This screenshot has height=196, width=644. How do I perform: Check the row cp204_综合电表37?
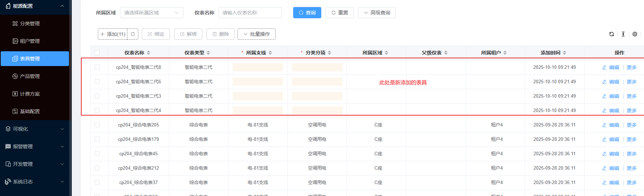pyautogui.click(x=97, y=182)
